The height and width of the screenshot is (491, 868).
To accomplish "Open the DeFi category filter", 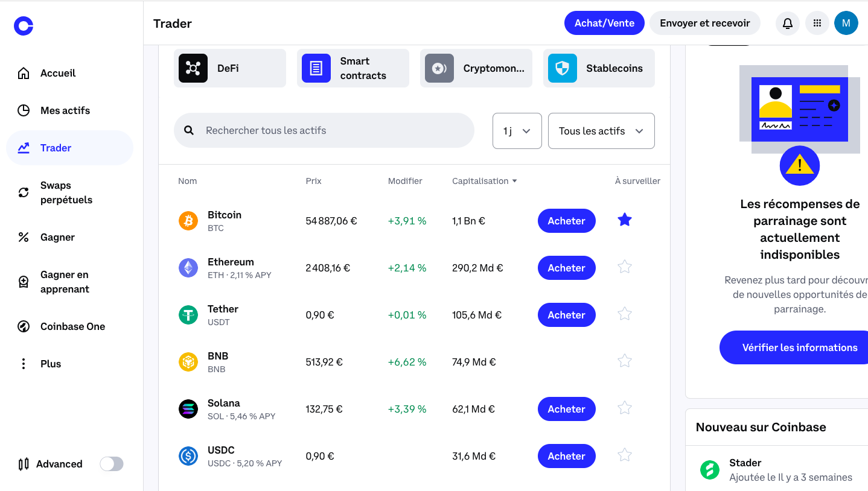I will (230, 68).
